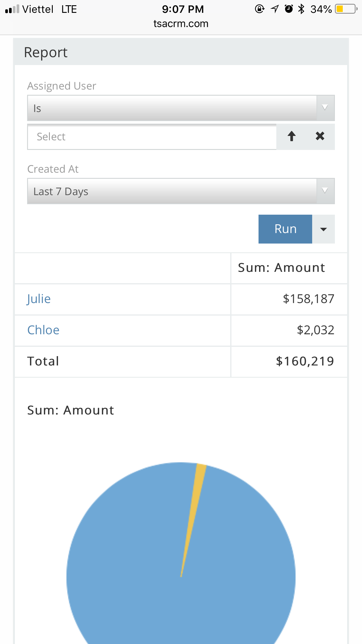
Task: Click the Select user input field
Action: 152,137
